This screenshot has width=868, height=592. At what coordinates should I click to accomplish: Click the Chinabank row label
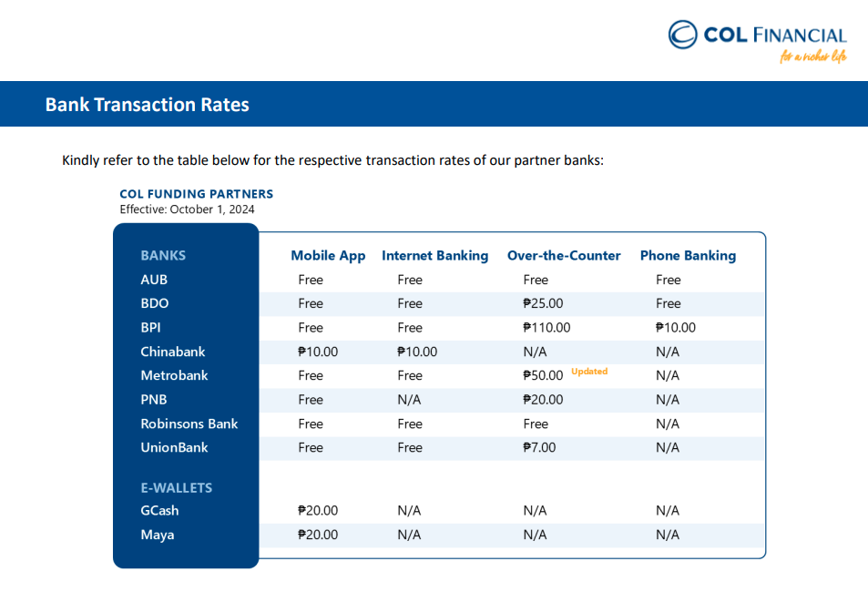173,352
